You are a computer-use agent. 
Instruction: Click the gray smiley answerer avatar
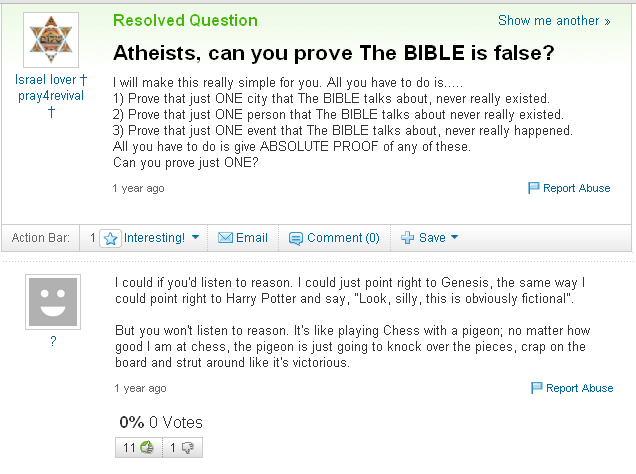click(53, 302)
